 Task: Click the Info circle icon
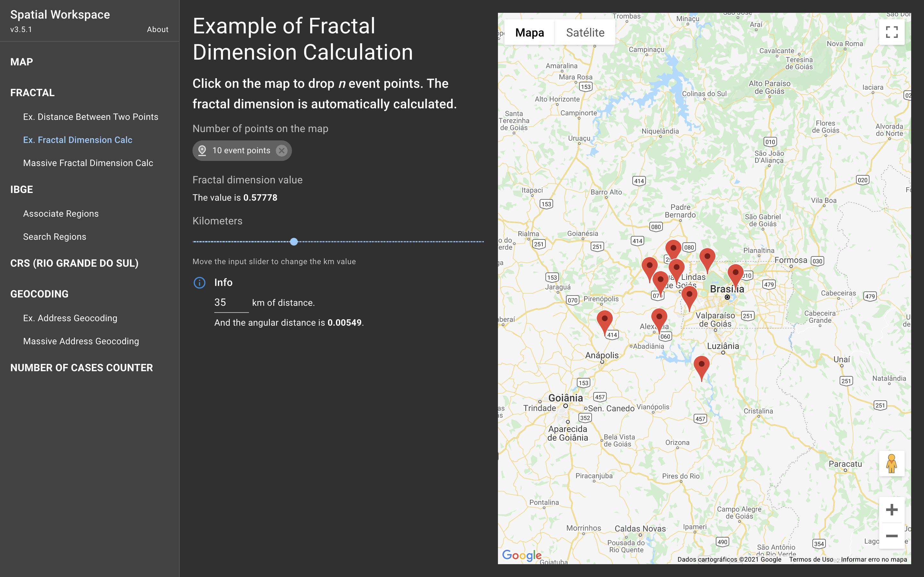pos(199,283)
